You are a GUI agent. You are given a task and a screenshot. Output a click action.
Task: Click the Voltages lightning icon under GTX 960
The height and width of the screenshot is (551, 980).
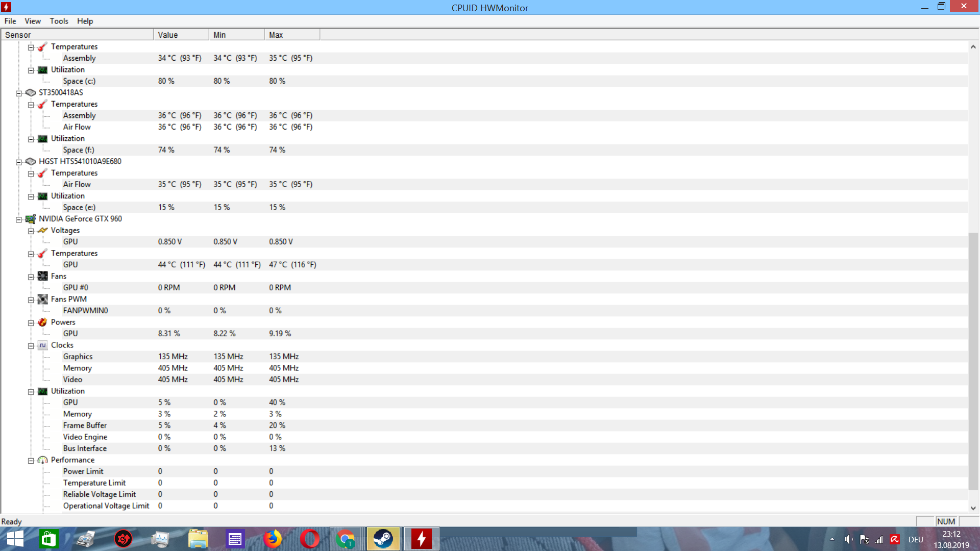[x=43, y=231]
